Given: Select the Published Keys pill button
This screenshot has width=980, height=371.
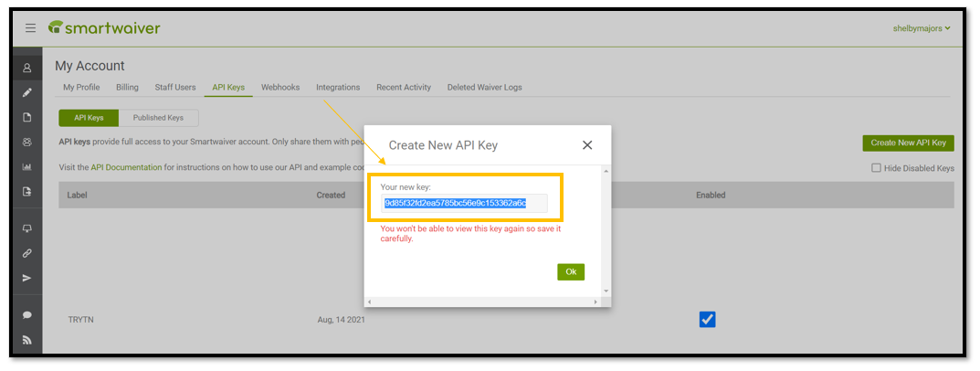Looking at the screenshot, I should pos(158,118).
